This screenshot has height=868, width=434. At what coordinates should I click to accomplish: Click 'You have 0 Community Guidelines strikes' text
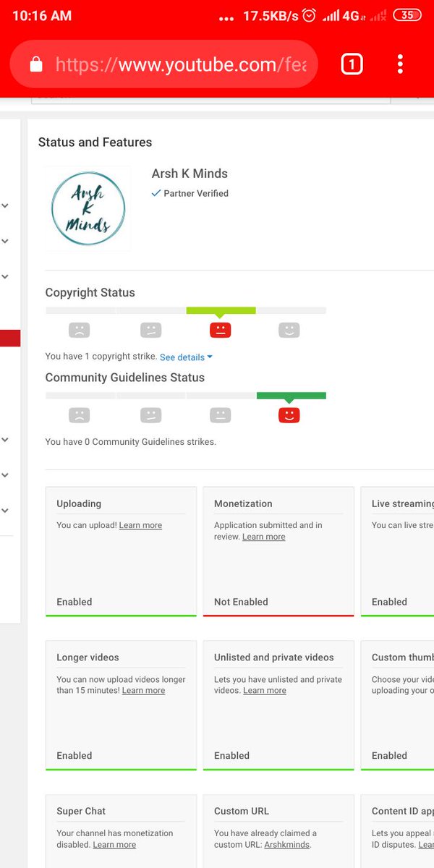click(130, 442)
